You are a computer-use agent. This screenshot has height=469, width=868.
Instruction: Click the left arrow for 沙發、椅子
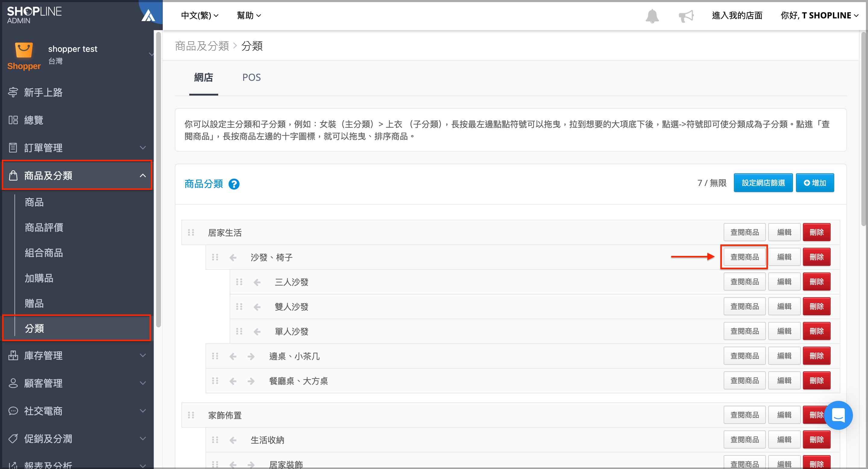233,258
